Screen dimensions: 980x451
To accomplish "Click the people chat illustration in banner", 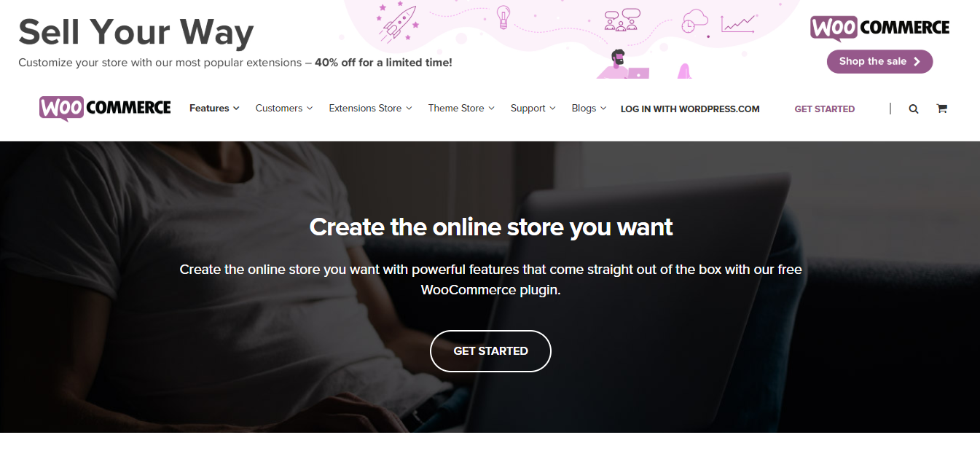I will (622, 19).
